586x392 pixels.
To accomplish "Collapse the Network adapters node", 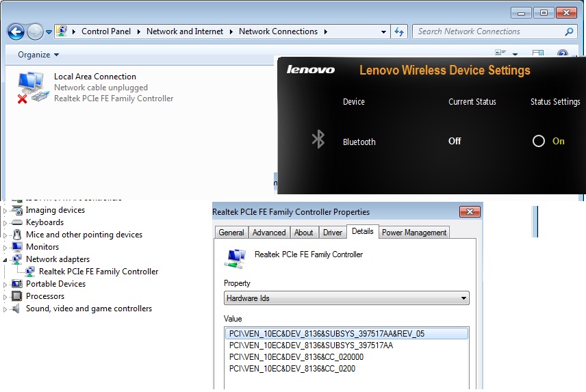I will 5,260.
